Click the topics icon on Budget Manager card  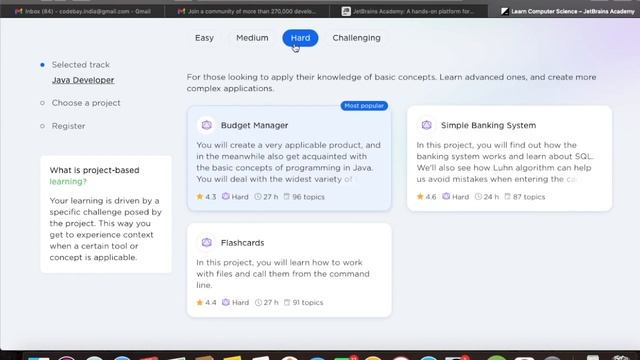[287, 196]
